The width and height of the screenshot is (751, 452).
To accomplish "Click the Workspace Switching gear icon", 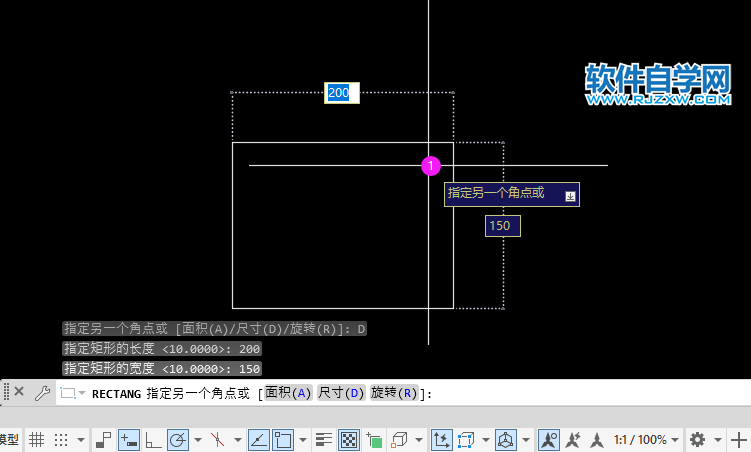I will [x=697, y=440].
